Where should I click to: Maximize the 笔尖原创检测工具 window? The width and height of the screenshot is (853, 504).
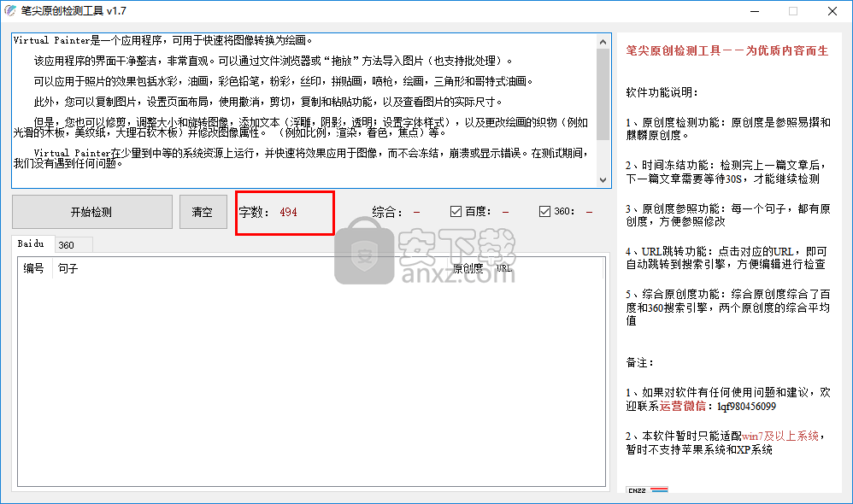(793, 11)
